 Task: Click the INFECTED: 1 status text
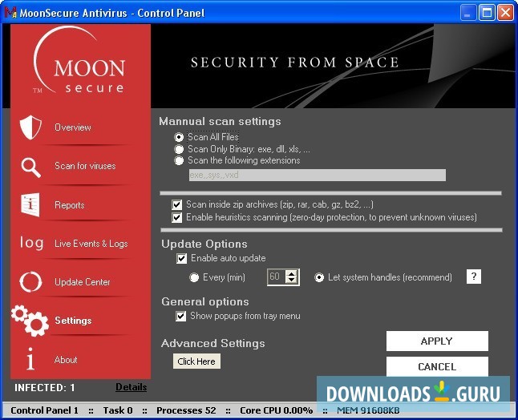(45, 388)
